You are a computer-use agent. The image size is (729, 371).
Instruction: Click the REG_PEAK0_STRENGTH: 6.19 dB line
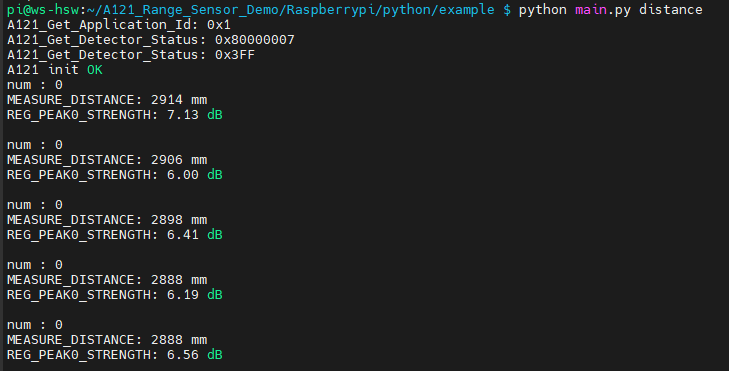click(114, 295)
